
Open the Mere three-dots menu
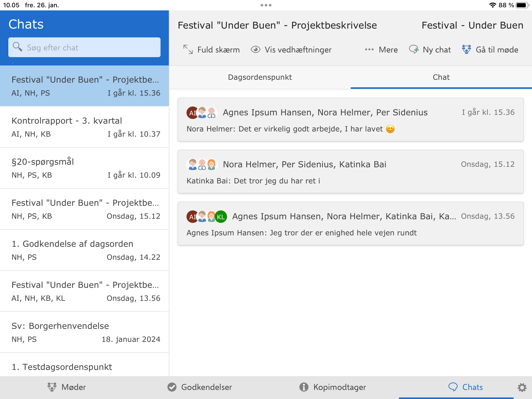(x=369, y=49)
